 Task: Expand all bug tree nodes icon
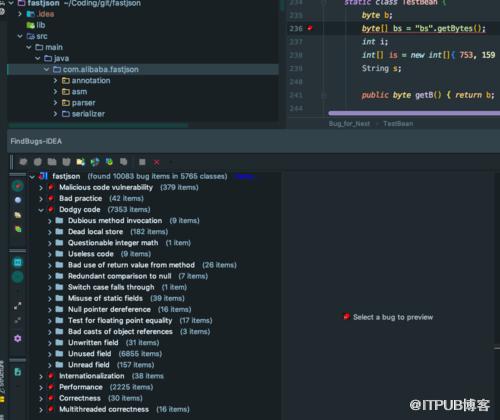[18, 306]
